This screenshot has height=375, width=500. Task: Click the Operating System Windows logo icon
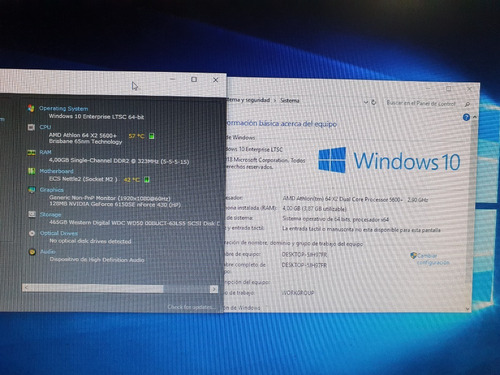click(31, 108)
